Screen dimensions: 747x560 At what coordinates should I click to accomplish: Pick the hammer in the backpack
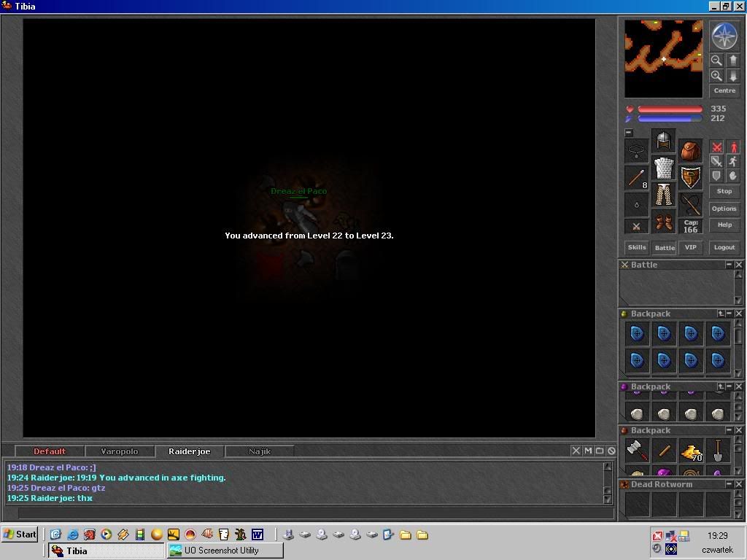click(x=637, y=451)
